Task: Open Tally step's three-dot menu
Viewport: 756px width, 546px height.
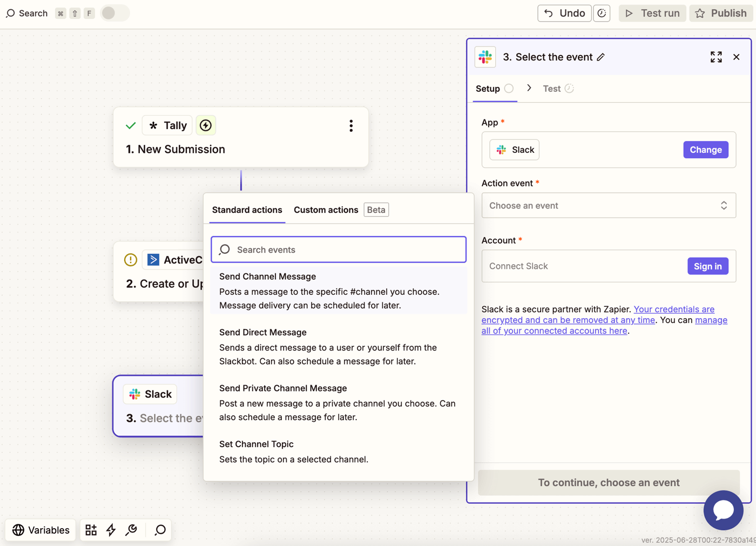Action: [x=351, y=126]
